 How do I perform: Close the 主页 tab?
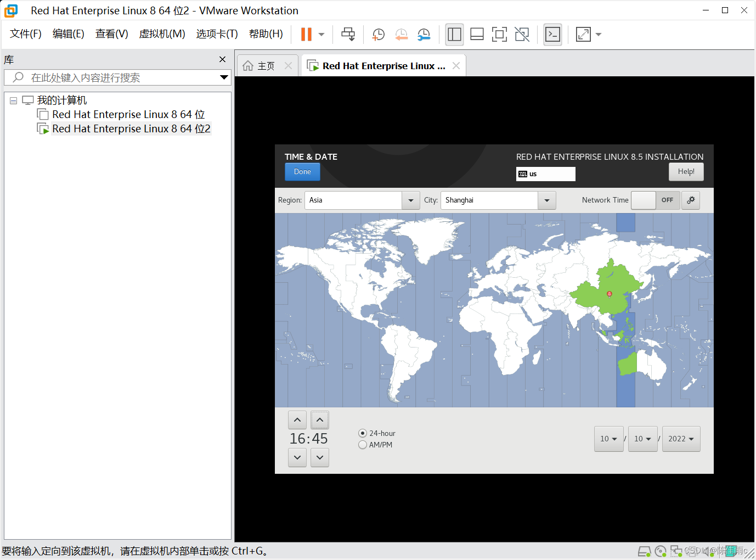288,66
